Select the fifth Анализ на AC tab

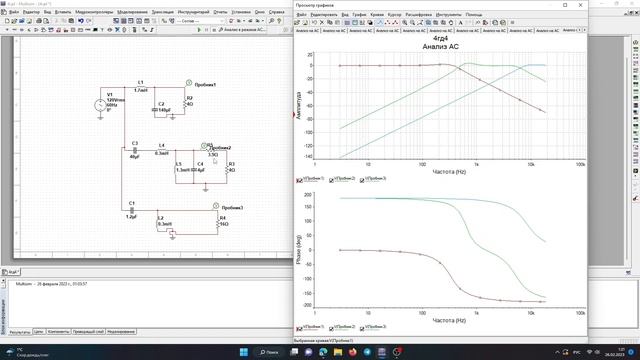point(414,31)
